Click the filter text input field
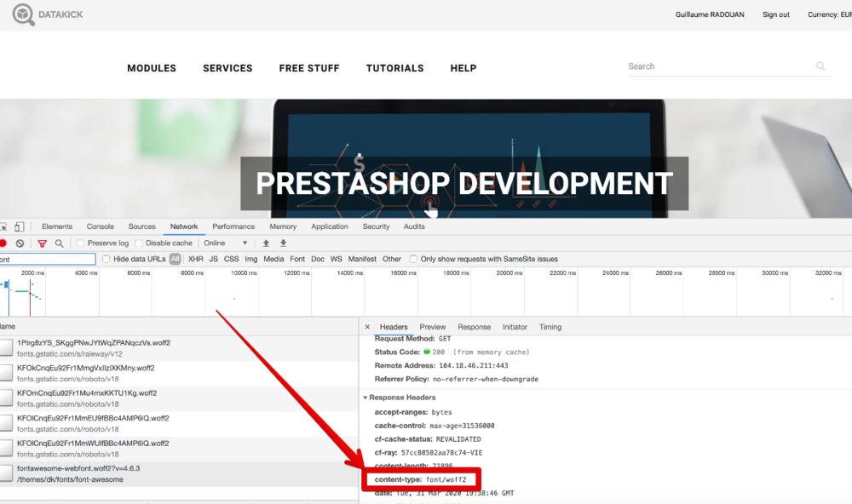 pyautogui.click(x=48, y=259)
